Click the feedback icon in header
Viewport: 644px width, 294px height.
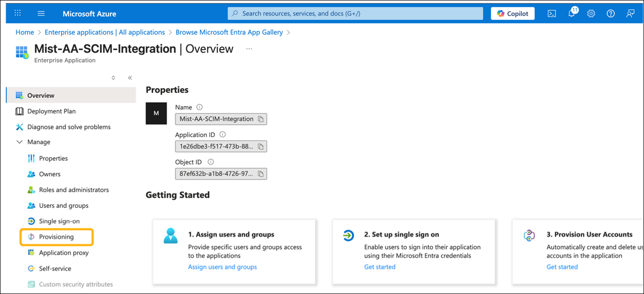(x=630, y=14)
